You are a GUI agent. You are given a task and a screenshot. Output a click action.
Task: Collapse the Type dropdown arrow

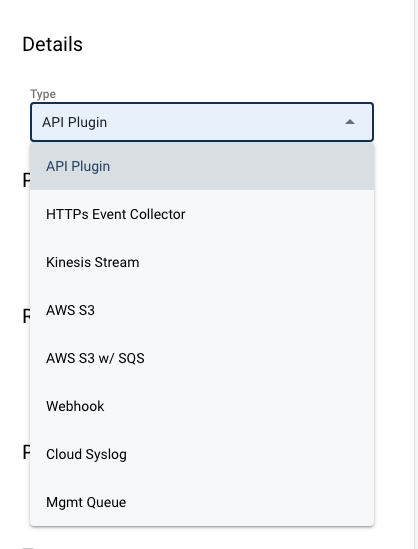click(x=350, y=122)
